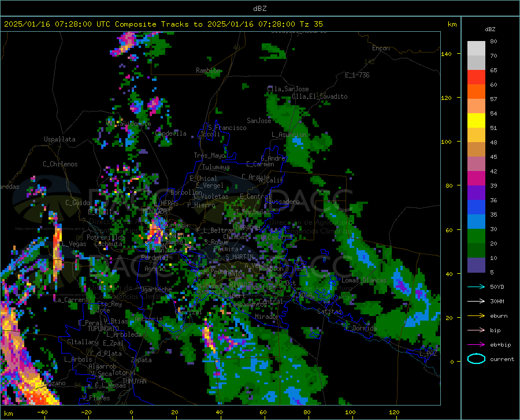Select the white 80 dBZ color swatch
This screenshot has width=520, height=420.
476,49
